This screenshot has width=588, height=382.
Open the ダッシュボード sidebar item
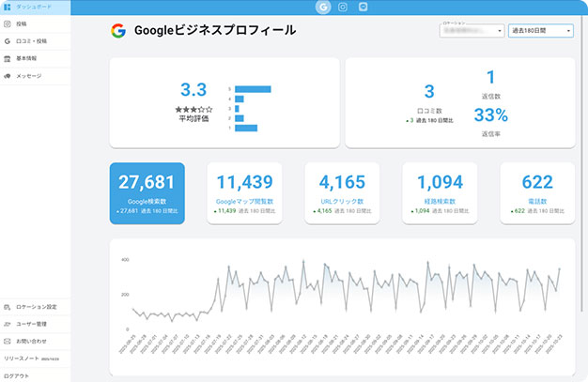(x=35, y=8)
